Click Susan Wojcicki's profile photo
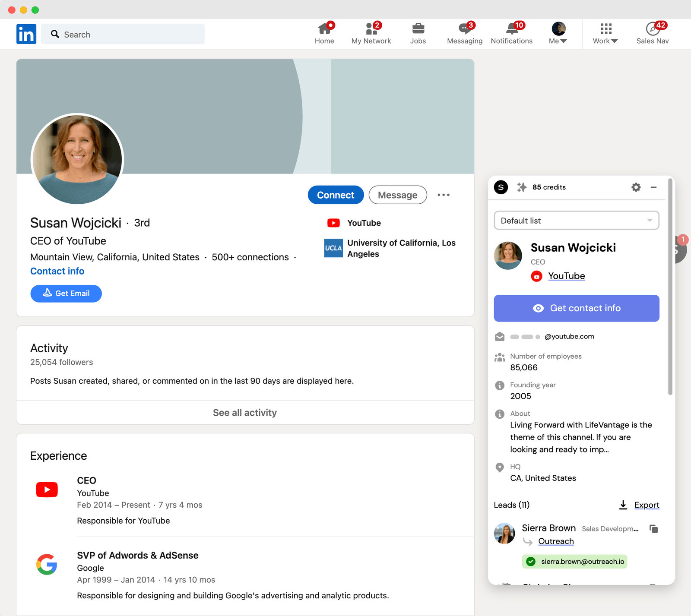 click(x=77, y=160)
